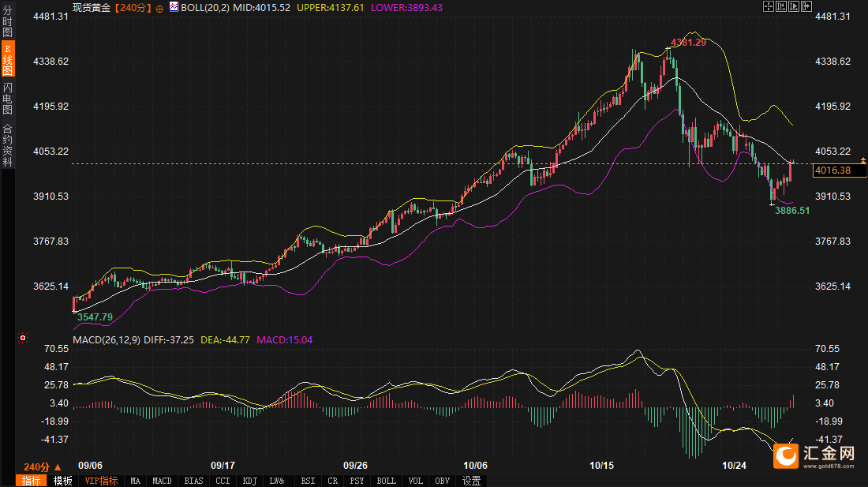Apply the RSI indicator

tap(309, 481)
